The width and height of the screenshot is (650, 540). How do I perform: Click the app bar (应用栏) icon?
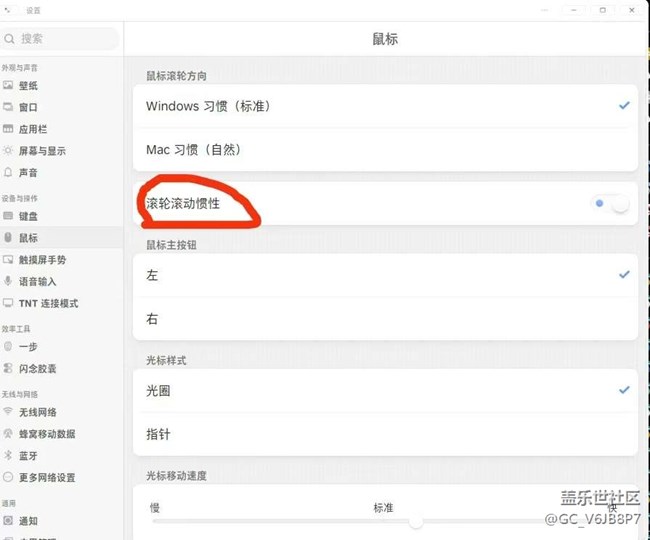point(9,129)
